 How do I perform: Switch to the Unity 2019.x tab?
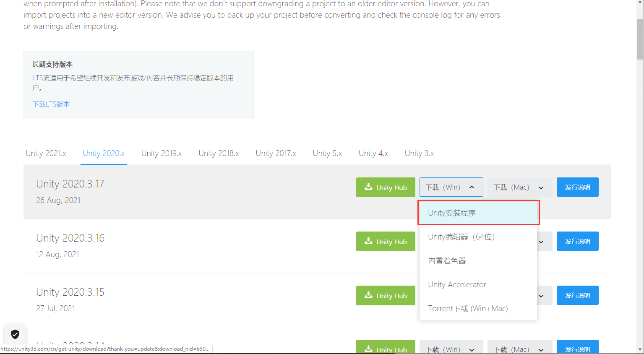click(161, 153)
